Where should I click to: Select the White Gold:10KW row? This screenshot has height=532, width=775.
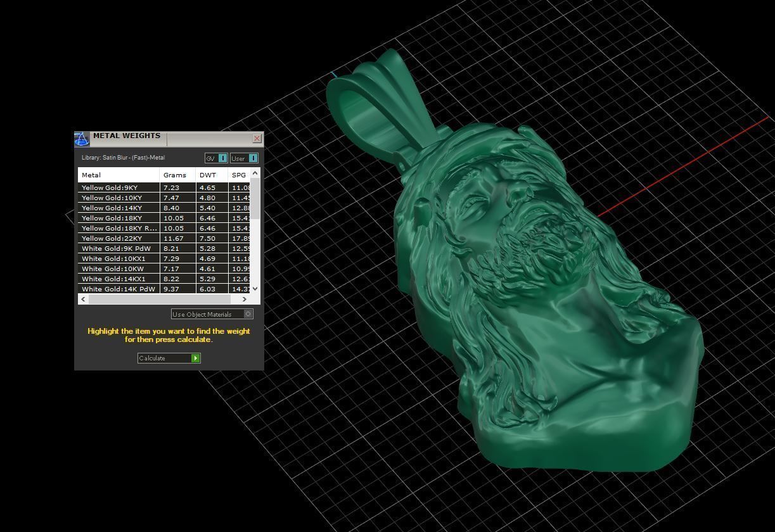click(x=164, y=269)
